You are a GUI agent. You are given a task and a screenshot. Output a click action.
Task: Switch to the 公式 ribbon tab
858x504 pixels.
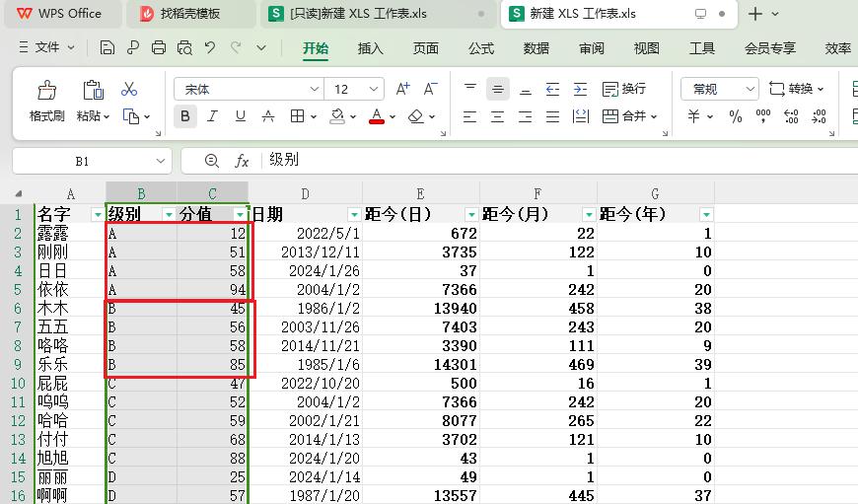tap(481, 48)
